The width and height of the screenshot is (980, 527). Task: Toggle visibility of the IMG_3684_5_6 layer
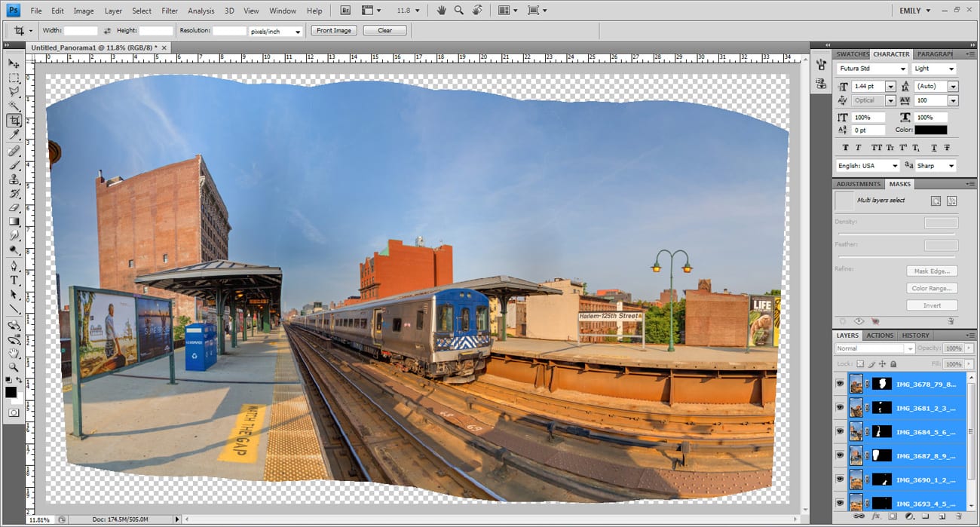tap(841, 432)
